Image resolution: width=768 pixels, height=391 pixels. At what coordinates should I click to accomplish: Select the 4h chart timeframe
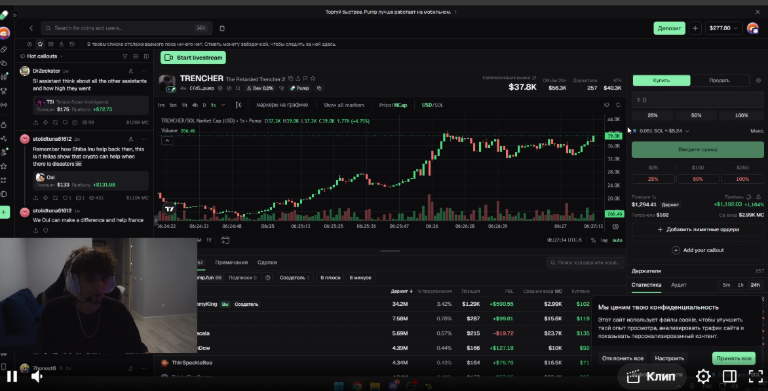pyautogui.click(x=195, y=105)
